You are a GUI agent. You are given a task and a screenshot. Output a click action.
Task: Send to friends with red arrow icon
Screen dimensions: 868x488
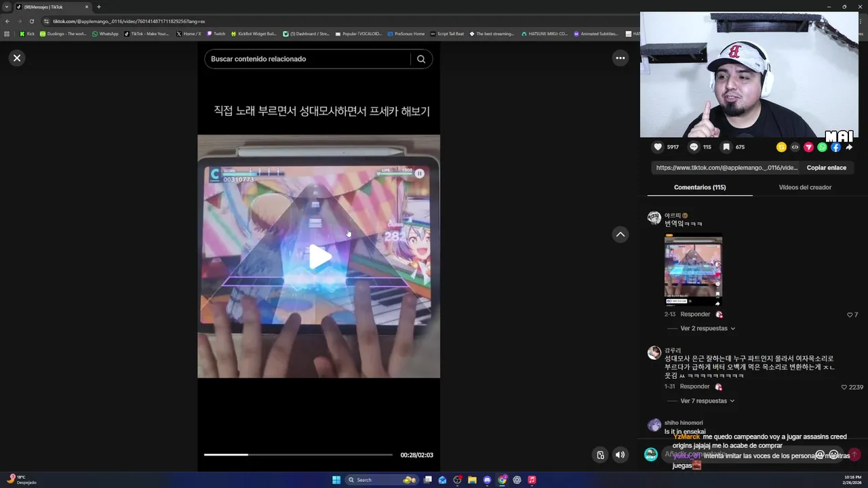coord(808,147)
